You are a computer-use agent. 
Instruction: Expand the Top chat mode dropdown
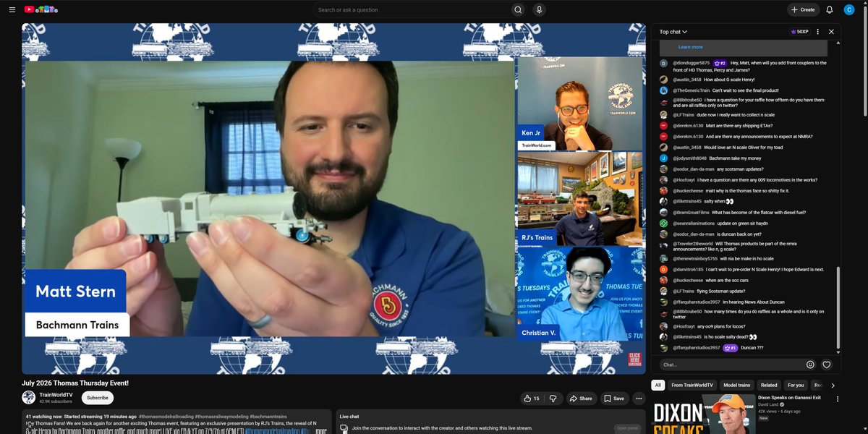tap(673, 32)
